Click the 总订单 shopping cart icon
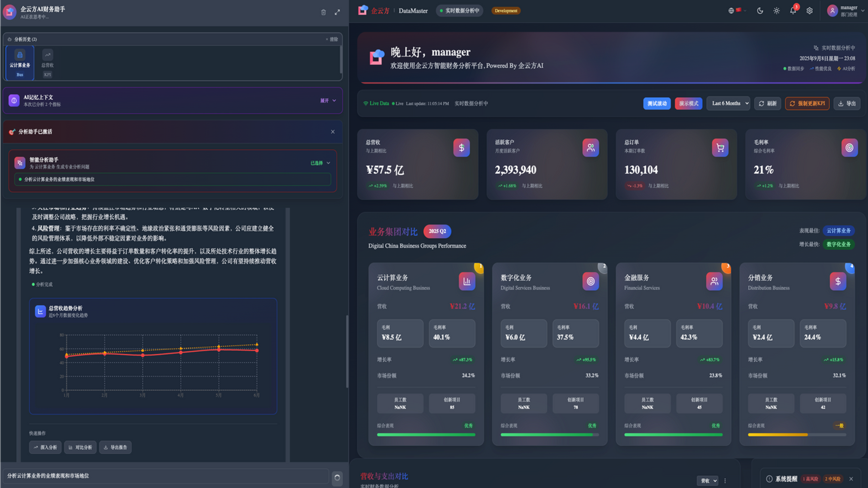 (720, 147)
